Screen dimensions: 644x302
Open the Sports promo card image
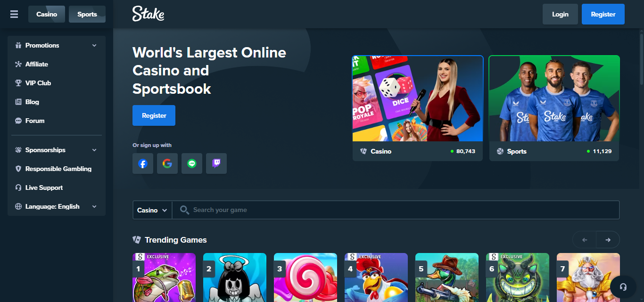point(554,98)
